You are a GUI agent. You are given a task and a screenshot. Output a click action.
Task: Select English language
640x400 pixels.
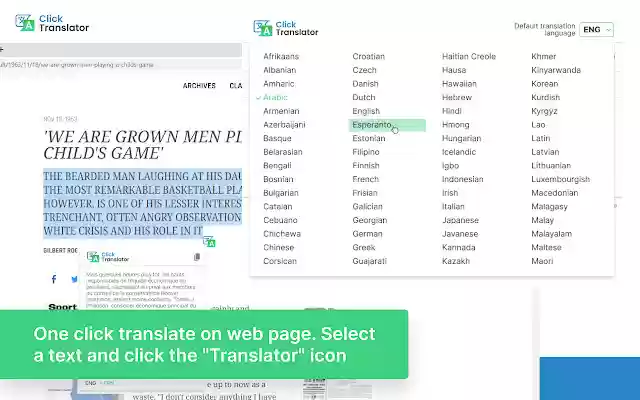point(366,111)
